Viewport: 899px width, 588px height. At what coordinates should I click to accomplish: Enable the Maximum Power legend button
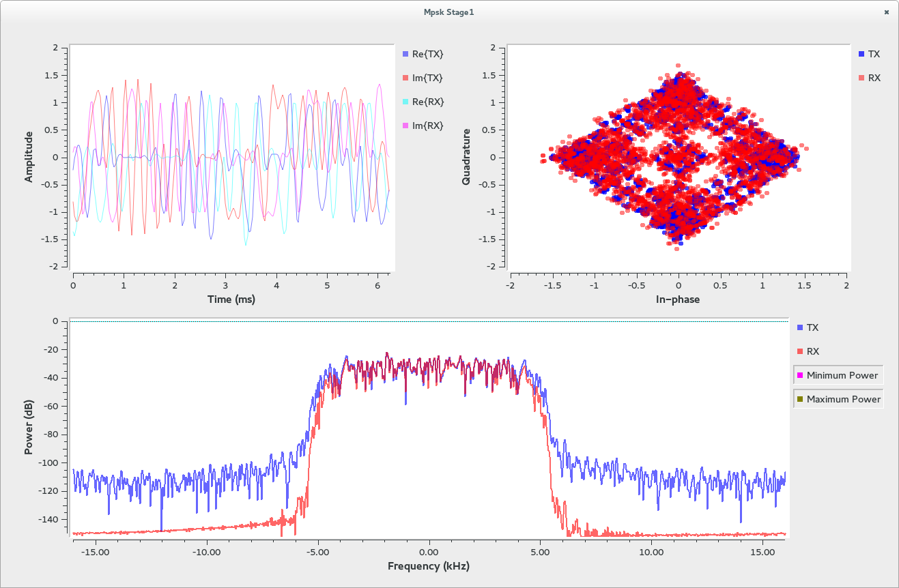[838, 399]
